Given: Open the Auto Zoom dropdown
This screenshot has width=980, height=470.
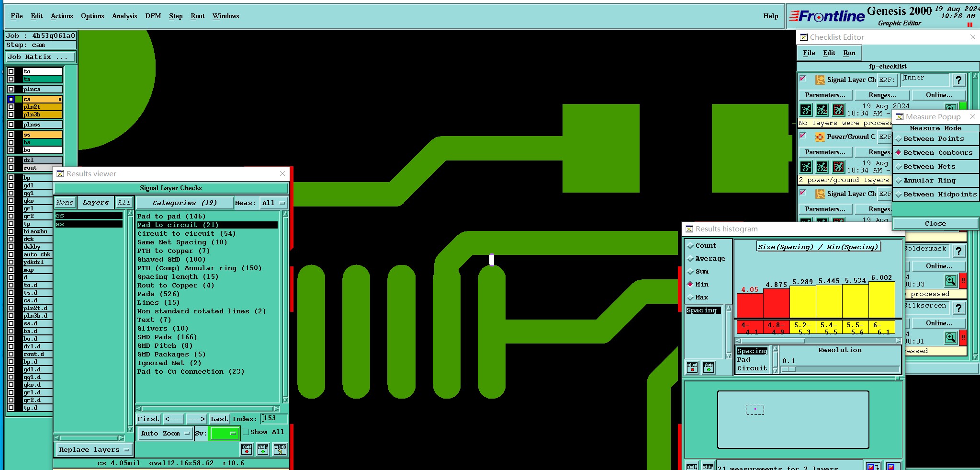Looking at the screenshot, I should click(165, 434).
